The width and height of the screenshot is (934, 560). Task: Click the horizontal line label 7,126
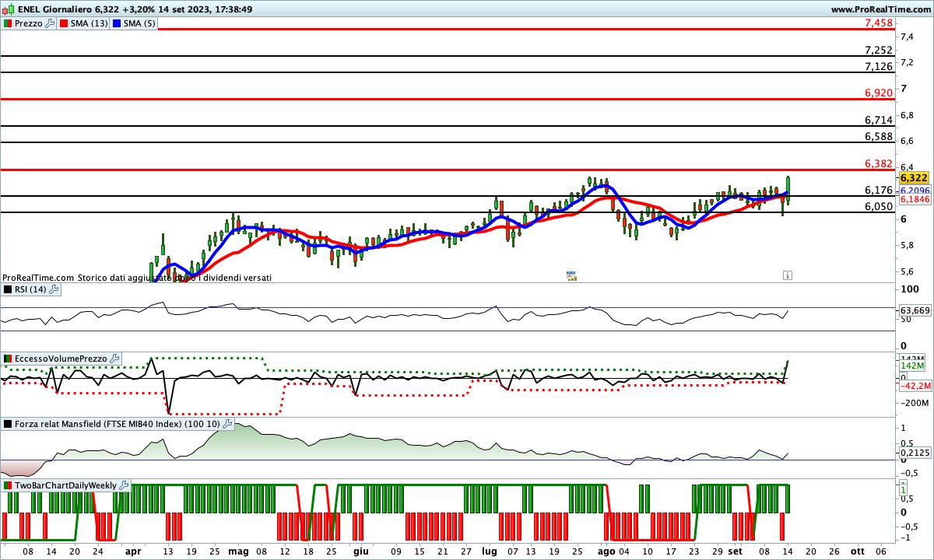pos(879,67)
